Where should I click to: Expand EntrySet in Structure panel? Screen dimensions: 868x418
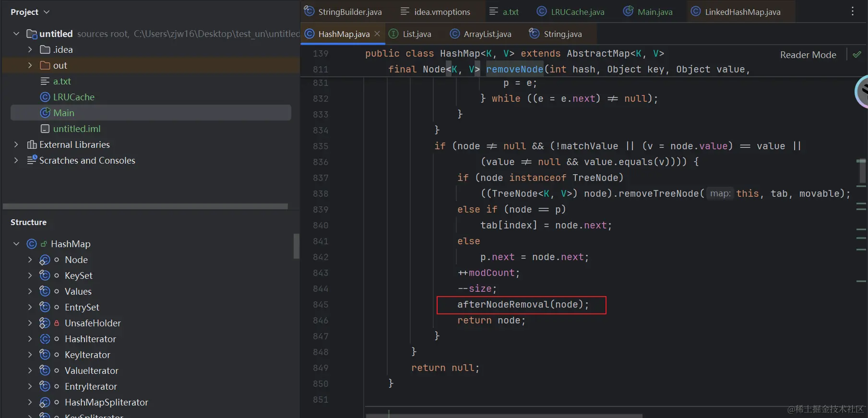pyautogui.click(x=30, y=307)
